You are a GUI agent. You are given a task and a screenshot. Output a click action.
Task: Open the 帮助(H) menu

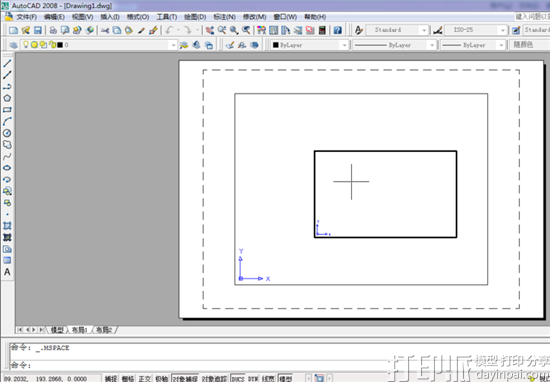(315, 17)
